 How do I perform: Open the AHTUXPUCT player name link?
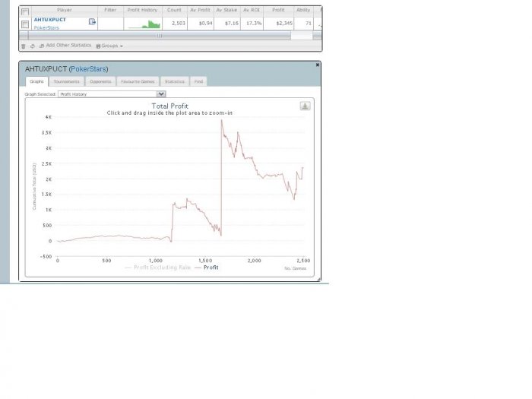[x=50, y=20]
